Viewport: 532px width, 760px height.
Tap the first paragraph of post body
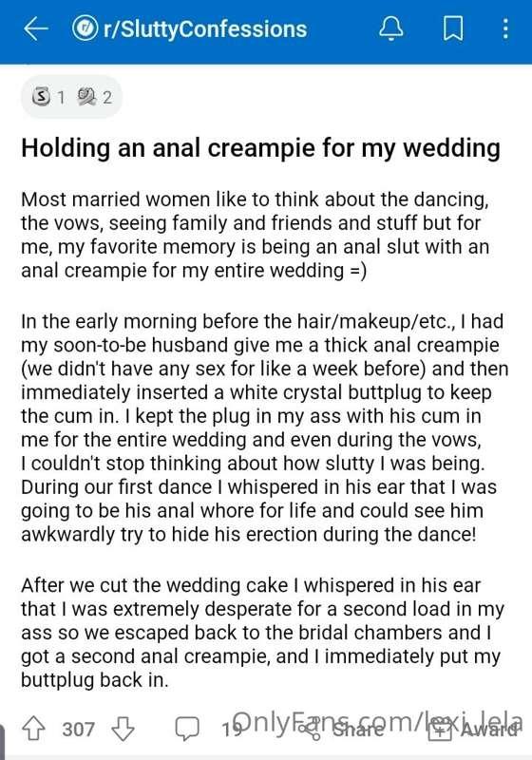[255, 235]
